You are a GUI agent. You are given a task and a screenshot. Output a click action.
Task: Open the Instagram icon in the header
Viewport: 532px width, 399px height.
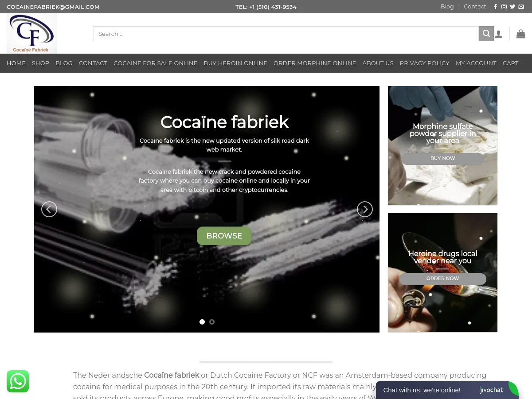504,7
